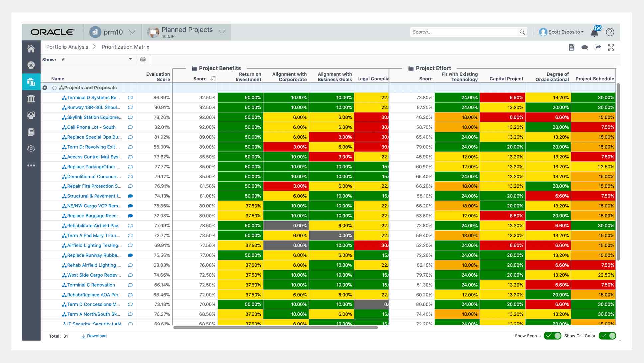Expand the prm10 workspace dropdown

[132, 32]
